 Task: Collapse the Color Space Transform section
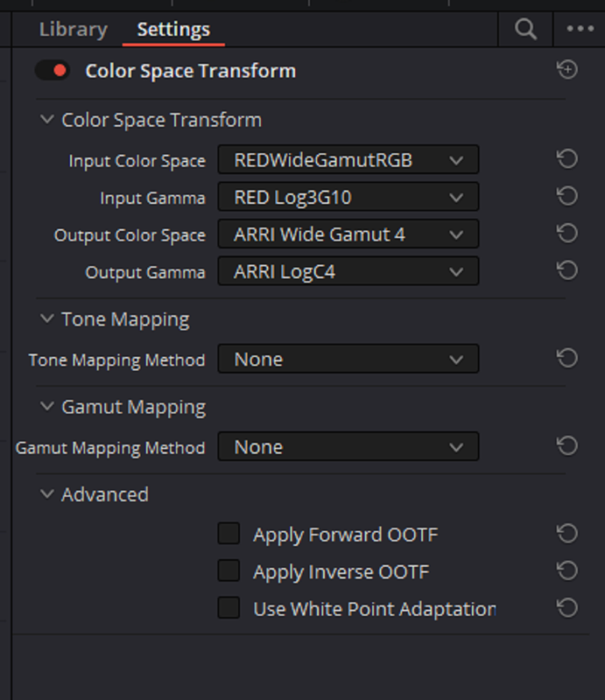[x=47, y=119]
